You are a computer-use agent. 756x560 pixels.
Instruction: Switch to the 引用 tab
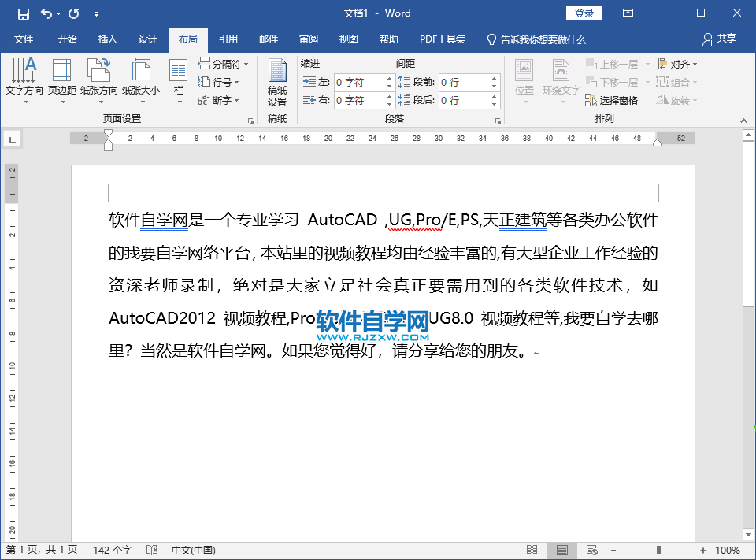click(x=228, y=39)
